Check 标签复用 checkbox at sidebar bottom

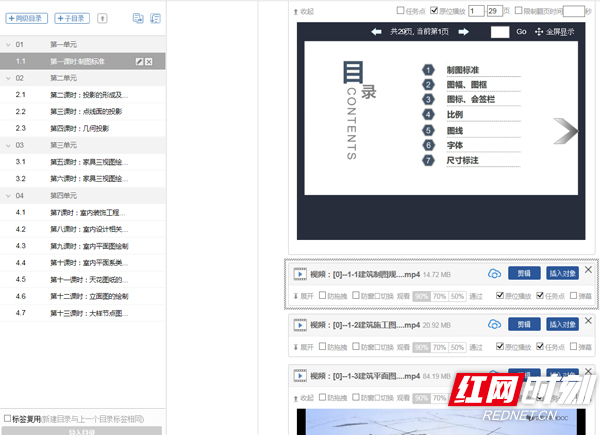click(x=7, y=418)
